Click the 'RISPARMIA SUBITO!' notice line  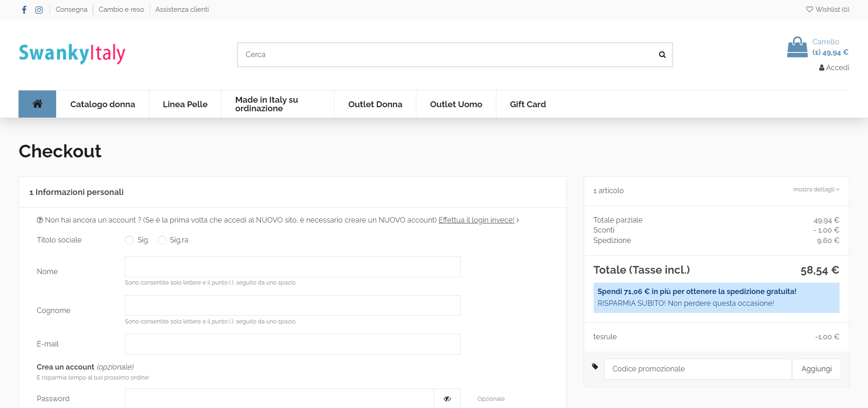click(685, 304)
